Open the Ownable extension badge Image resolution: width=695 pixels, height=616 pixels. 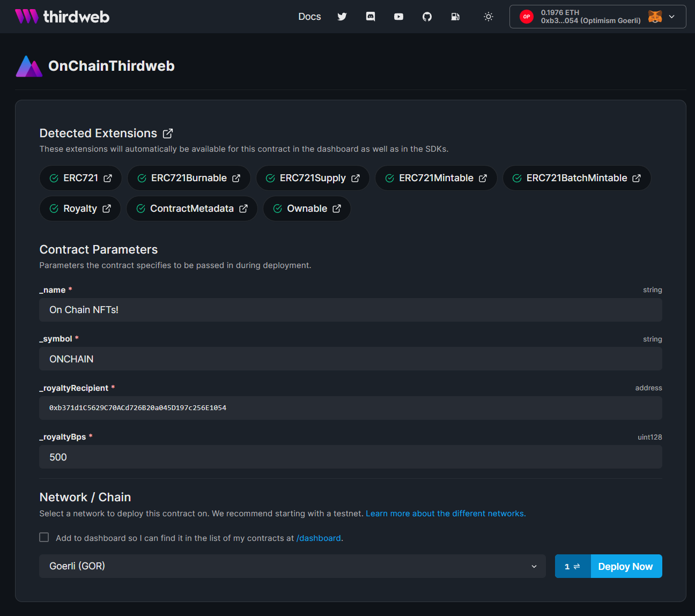pyautogui.click(x=307, y=209)
